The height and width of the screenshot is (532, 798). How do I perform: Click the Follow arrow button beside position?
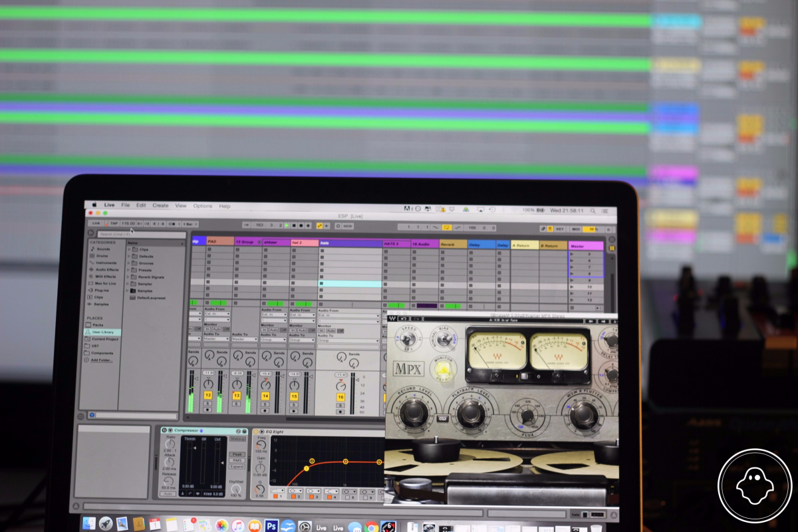(x=247, y=225)
